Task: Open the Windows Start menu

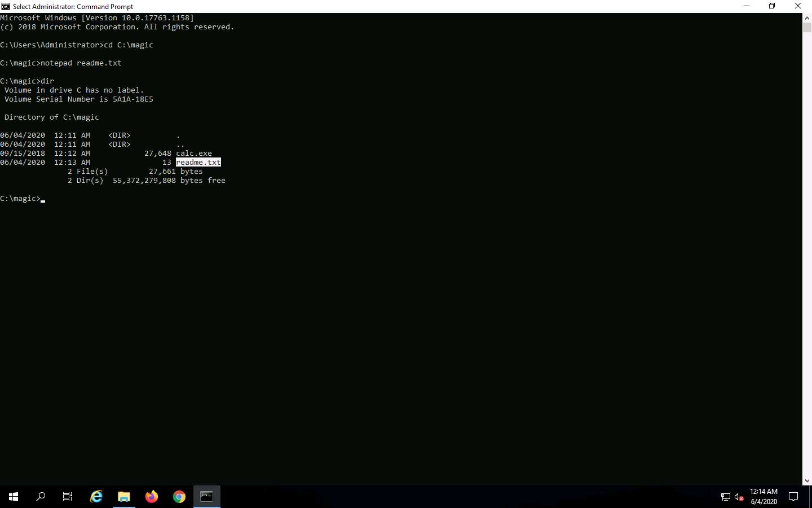Action: coord(14,497)
